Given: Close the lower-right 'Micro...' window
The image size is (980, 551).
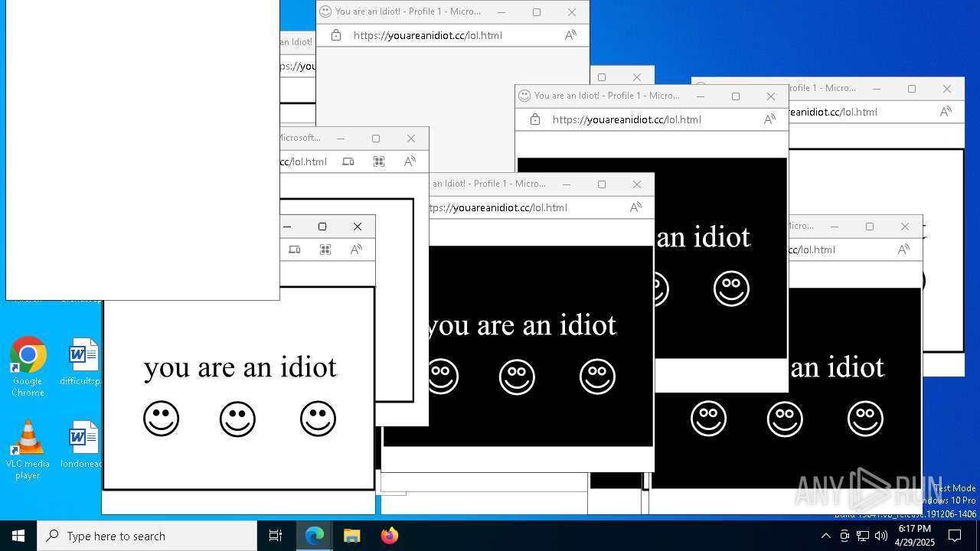Looking at the screenshot, I should pyautogui.click(x=905, y=227).
